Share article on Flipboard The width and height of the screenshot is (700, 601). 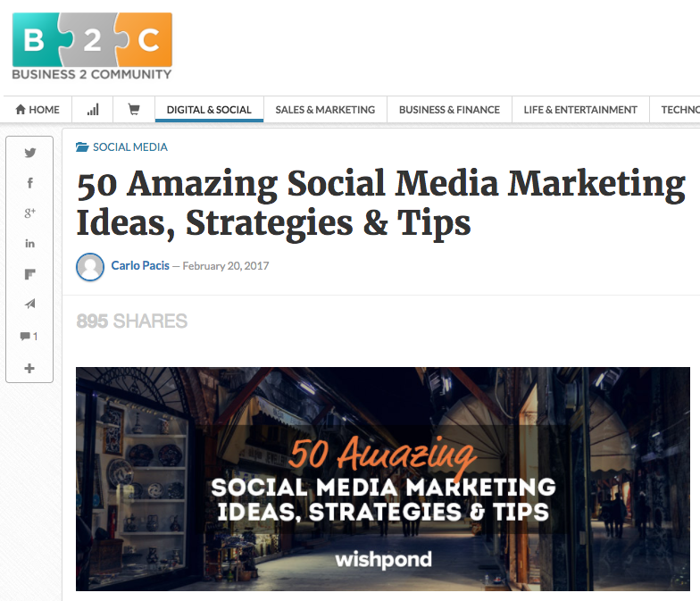pos(30,274)
